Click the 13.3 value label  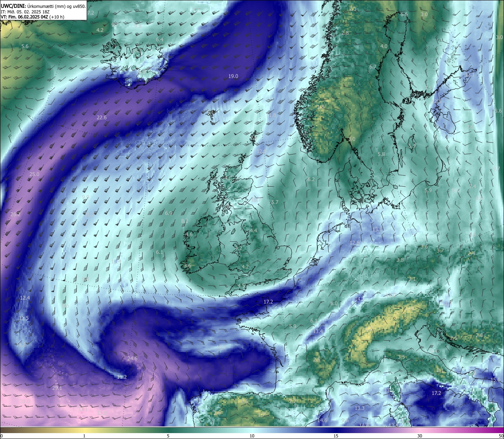pos(359,408)
